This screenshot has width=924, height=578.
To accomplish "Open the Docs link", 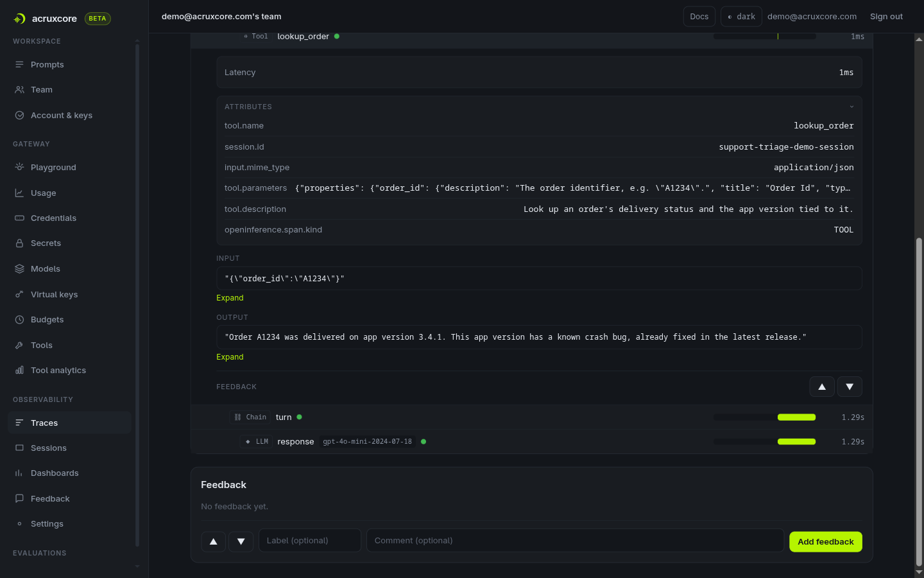I will tap(699, 17).
